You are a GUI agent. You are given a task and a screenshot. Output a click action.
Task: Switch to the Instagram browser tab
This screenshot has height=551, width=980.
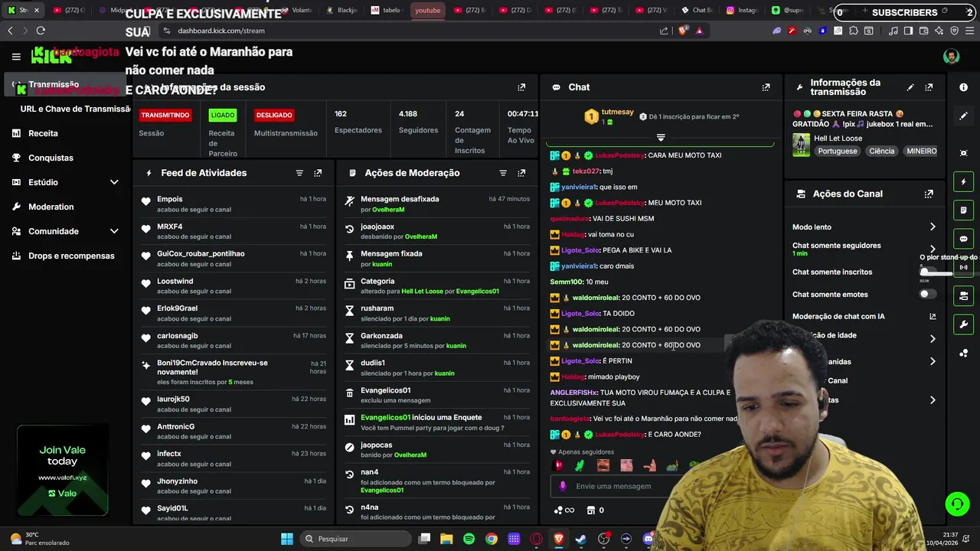tap(742, 10)
